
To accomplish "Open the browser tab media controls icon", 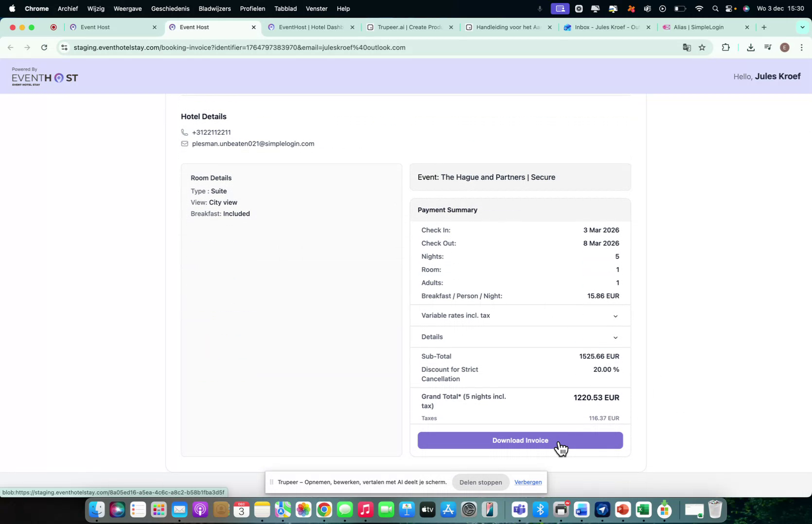I will (767, 47).
